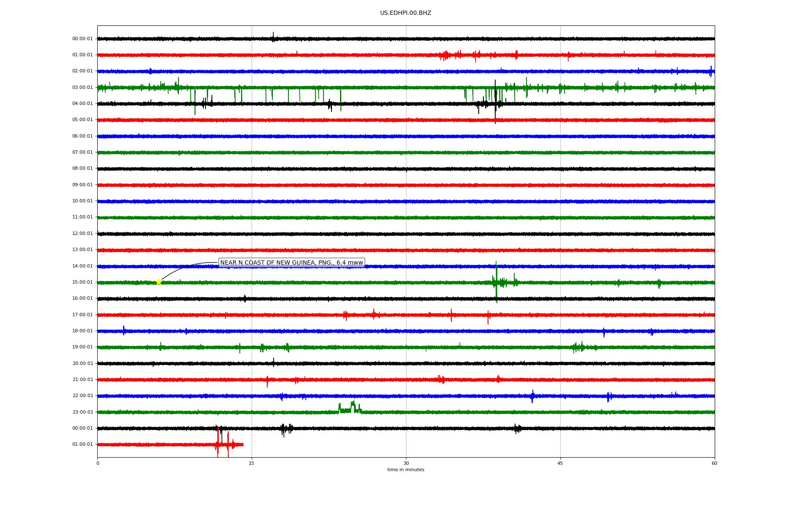Select the 19:00:01 row label

(x=82, y=347)
